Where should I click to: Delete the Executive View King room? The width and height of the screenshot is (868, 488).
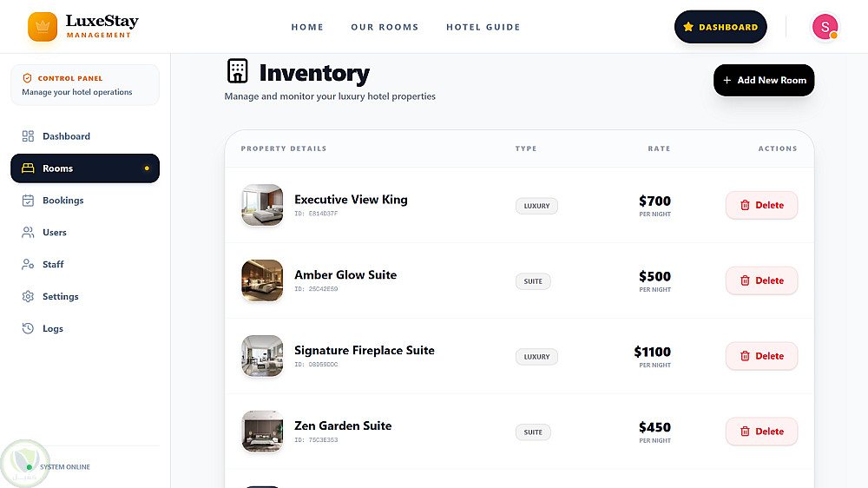(761, 206)
